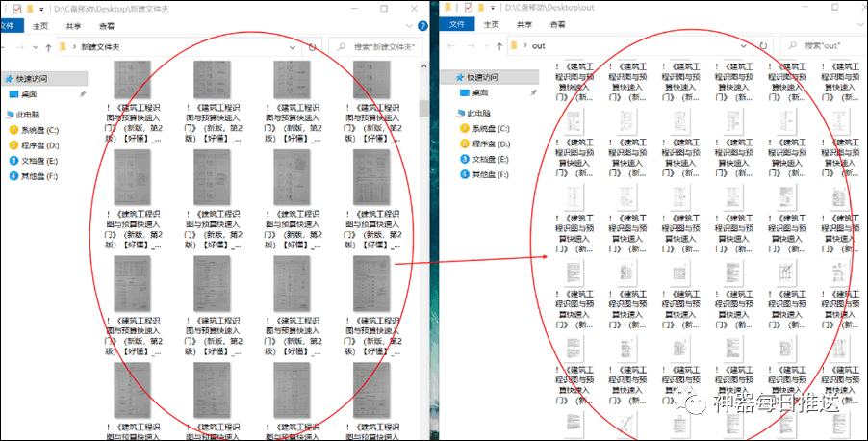
Task: Go up one level in out window
Action: tap(499, 46)
